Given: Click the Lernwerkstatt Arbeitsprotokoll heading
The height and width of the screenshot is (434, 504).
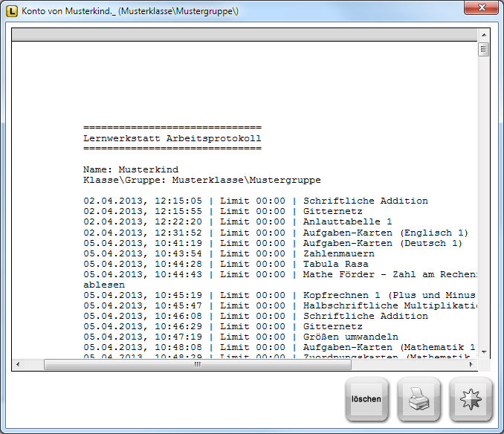Looking at the screenshot, I should click(172, 138).
